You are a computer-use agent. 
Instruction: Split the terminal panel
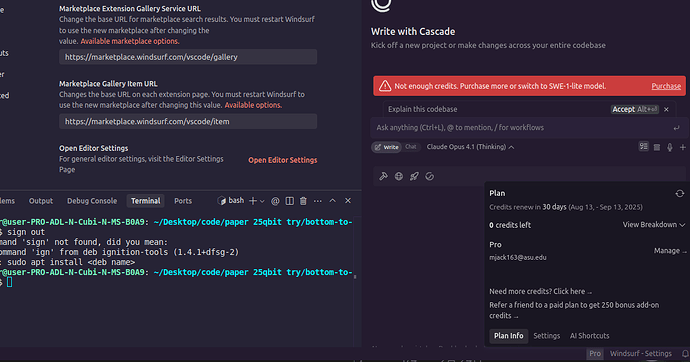click(x=290, y=201)
